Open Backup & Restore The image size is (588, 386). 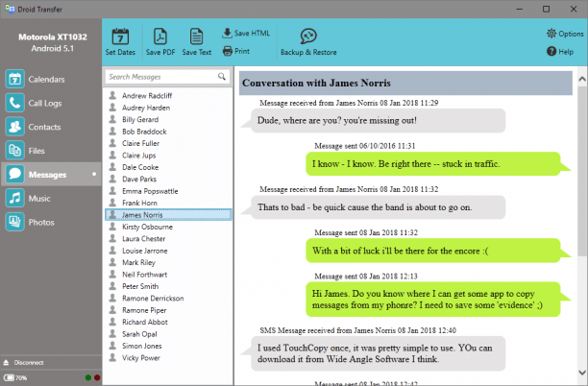(x=308, y=41)
